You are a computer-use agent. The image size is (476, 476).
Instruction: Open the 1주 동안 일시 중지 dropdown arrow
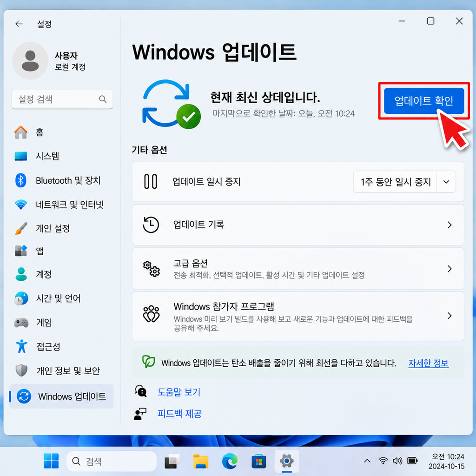(446, 182)
